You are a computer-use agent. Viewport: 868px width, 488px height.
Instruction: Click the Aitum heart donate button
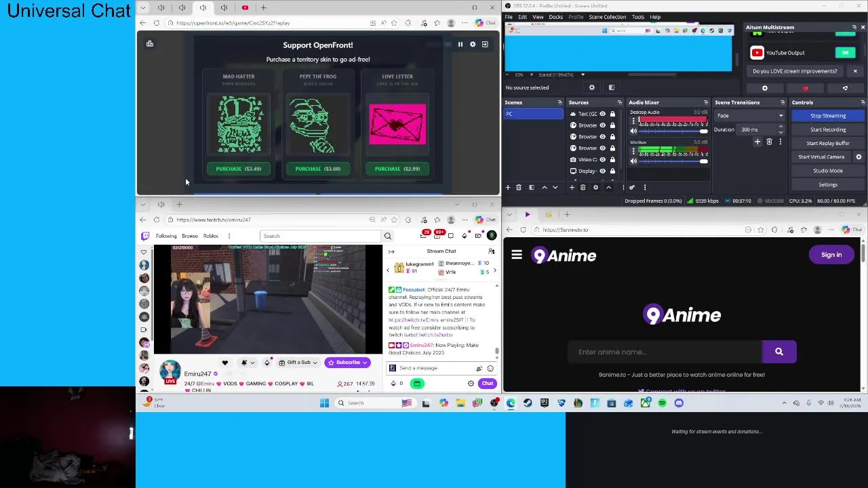point(805,88)
